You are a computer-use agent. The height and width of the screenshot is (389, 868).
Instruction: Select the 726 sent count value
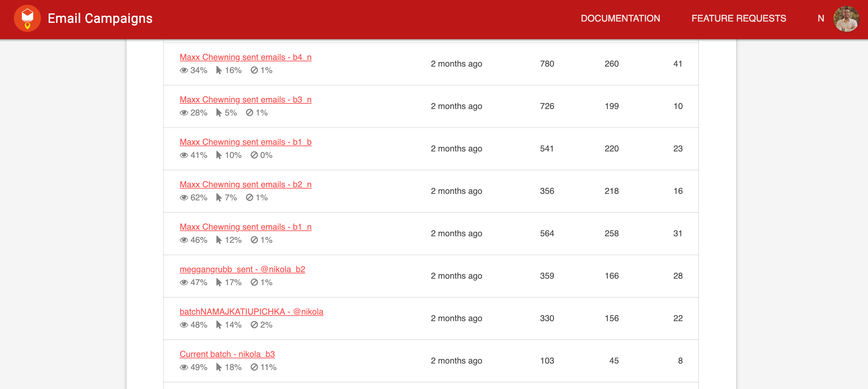(547, 106)
